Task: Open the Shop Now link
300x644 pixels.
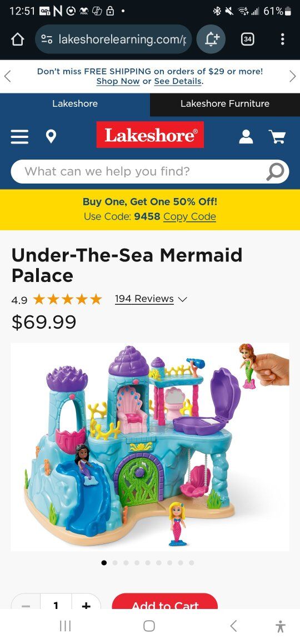Action: [118, 81]
